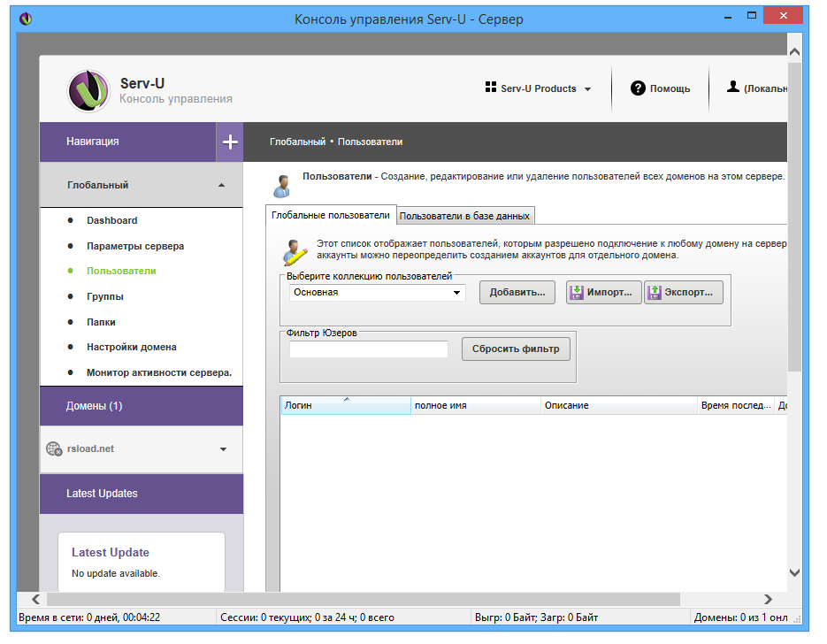The height and width of the screenshot is (644, 827).
Task: Switch to Глобальные пользователи tab
Action: click(x=331, y=215)
